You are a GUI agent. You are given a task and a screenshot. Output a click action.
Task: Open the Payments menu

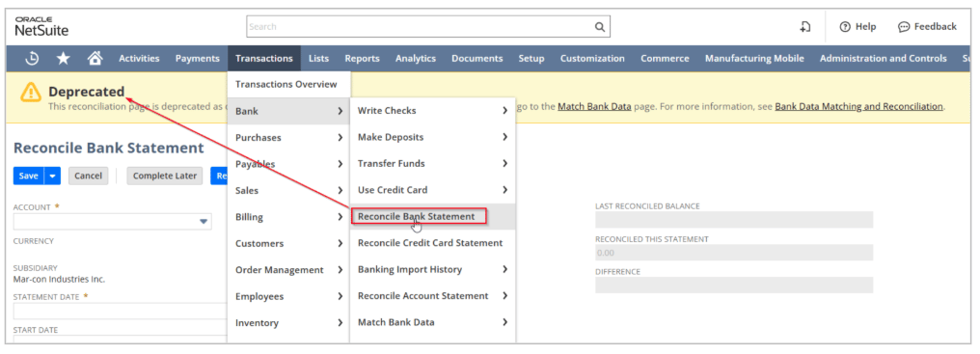point(197,58)
